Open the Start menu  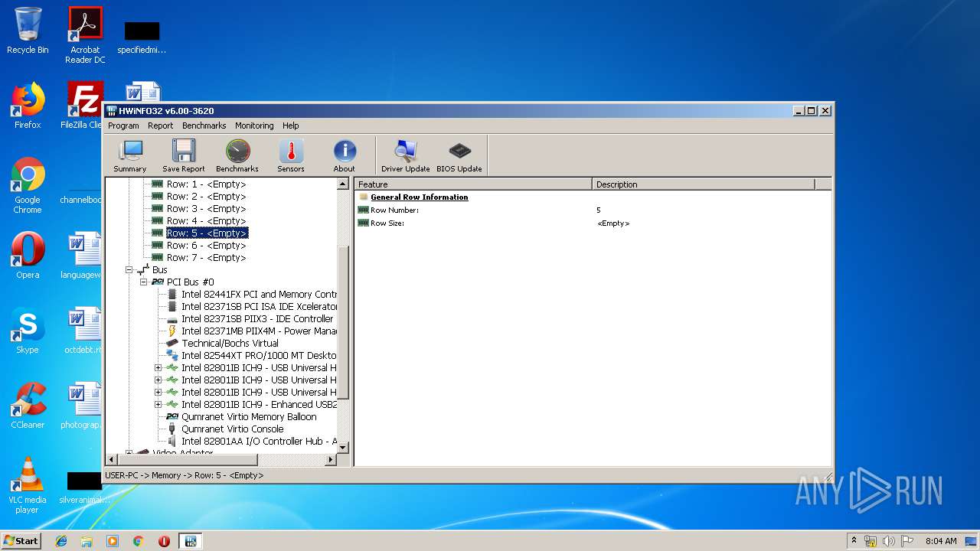click(x=21, y=541)
